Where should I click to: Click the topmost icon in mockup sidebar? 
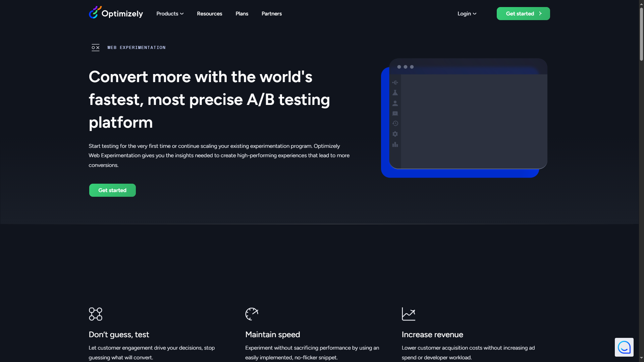(395, 82)
